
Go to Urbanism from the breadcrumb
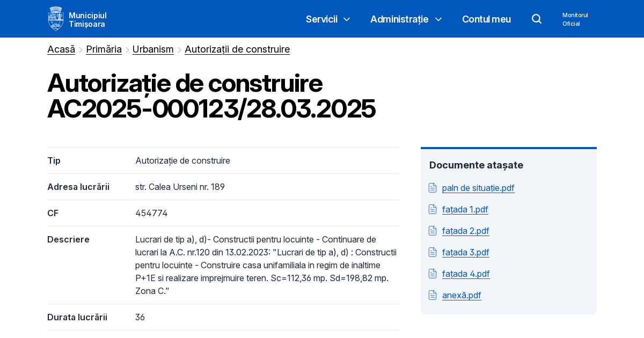pos(153,49)
